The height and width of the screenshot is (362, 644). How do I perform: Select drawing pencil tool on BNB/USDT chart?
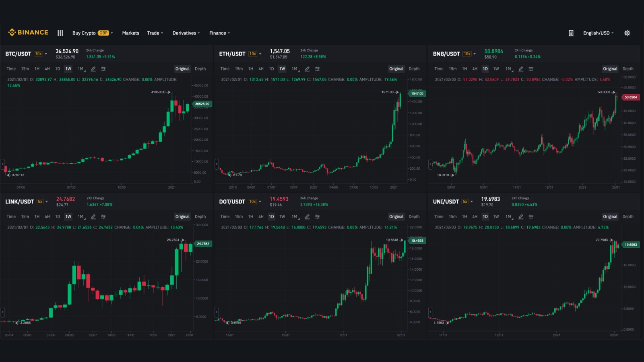521,69
